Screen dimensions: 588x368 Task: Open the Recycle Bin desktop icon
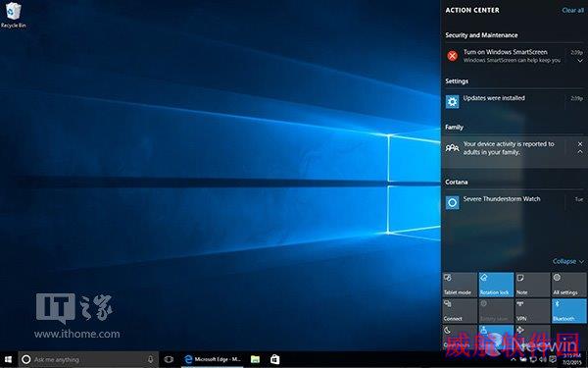(x=13, y=15)
